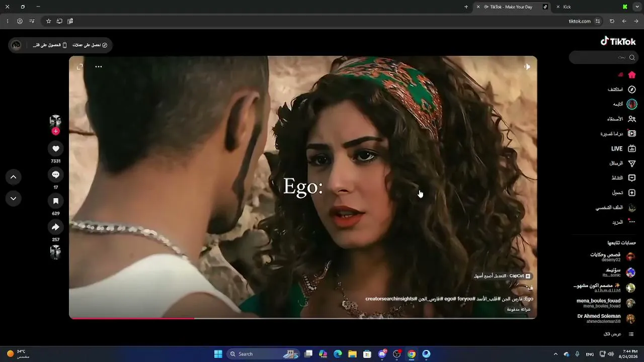Viewport: 644px width, 362px height.
Task: Switch to the TikTok - Make Your Day tab
Action: [x=511, y=7]
